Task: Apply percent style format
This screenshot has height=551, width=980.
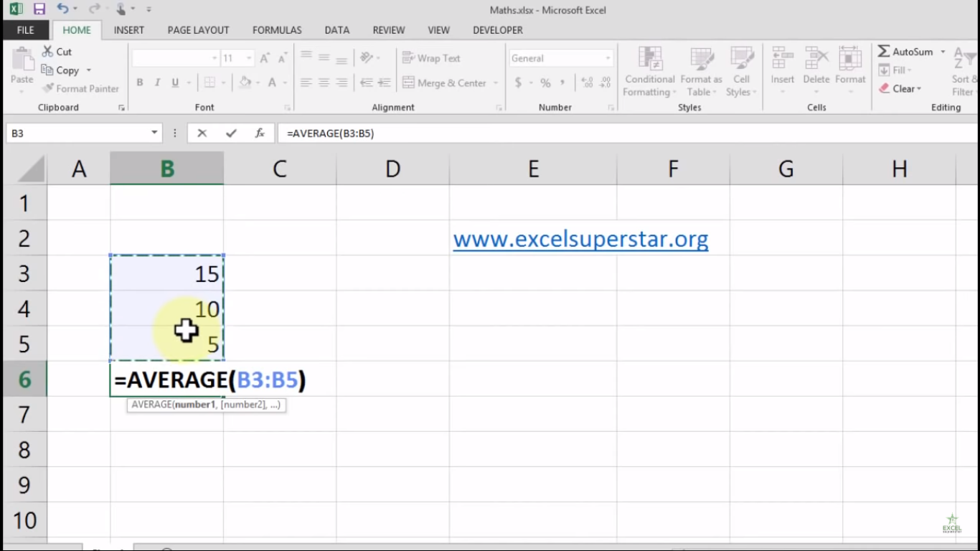Action: (545, 83)
